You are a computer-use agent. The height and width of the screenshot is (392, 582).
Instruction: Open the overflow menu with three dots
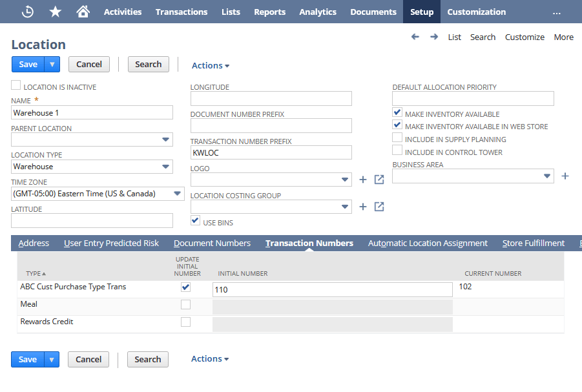(556, 13)
